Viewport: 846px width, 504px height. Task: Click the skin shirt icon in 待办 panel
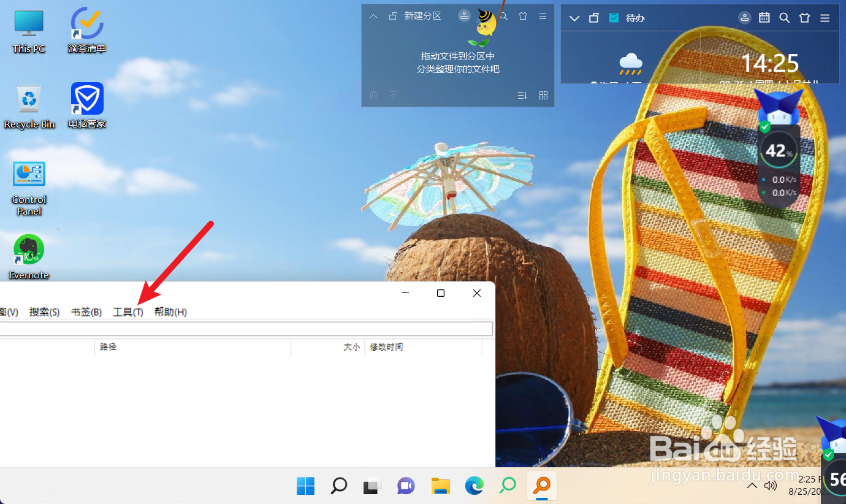click(805, 18)
